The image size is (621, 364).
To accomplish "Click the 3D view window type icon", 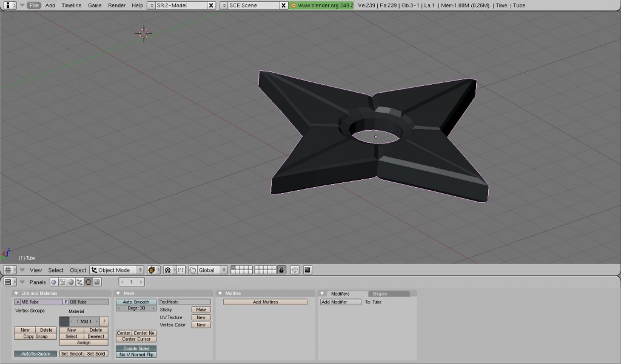I will pyautogui.click(x=10, y=270).
